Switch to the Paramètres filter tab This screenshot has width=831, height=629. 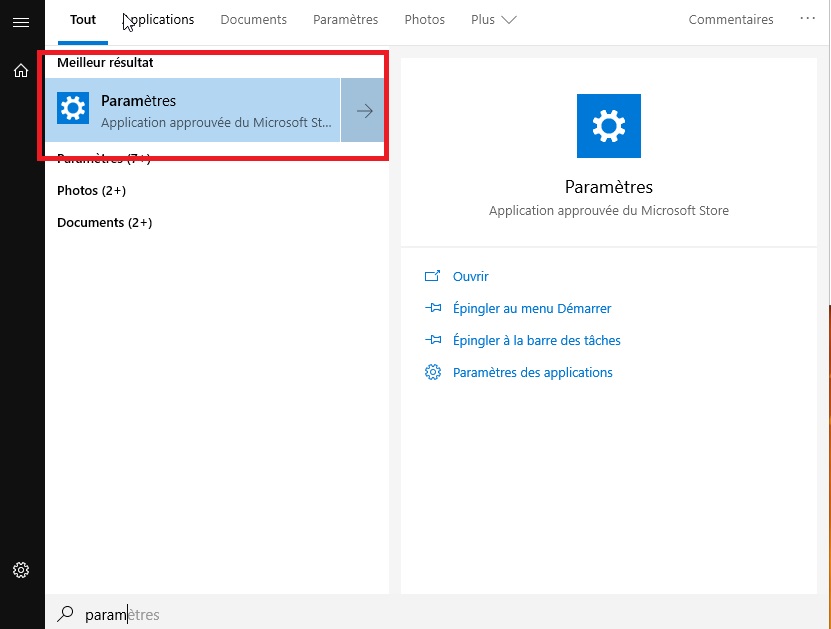click(x=345, y=20)
